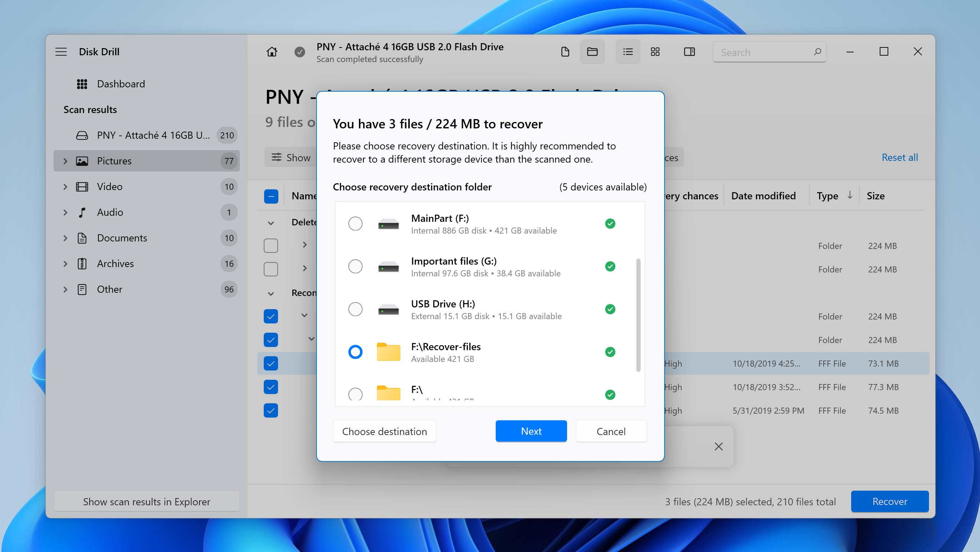The image size is (980, 552).
Task: Click green check beside USB Drive (H:)
Action: tap(610, 309)
